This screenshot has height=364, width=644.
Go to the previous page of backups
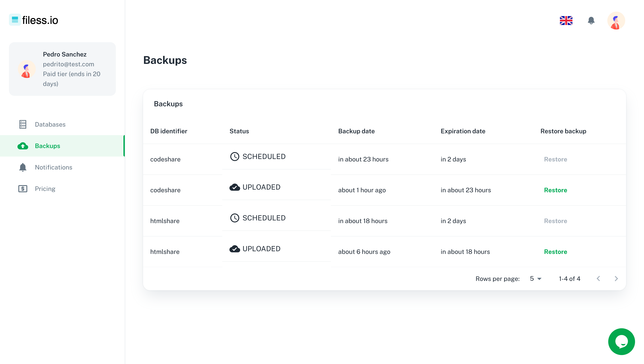(x=598, y=278)
